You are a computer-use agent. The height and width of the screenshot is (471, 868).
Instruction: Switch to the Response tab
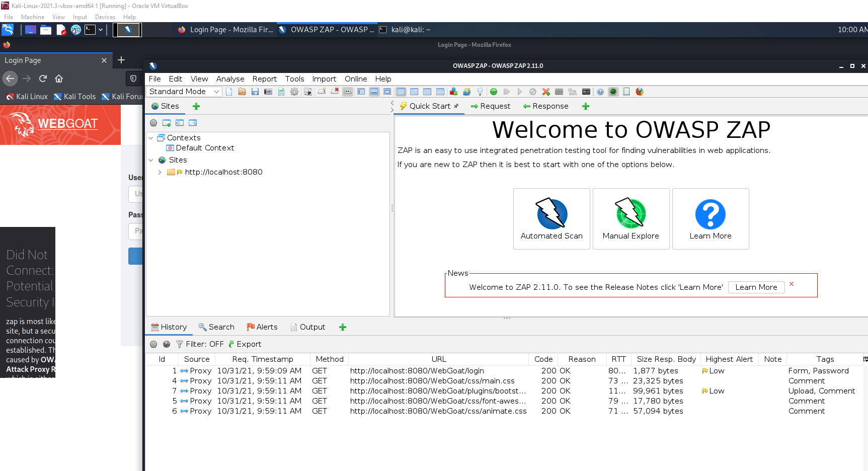coord(546,106)
